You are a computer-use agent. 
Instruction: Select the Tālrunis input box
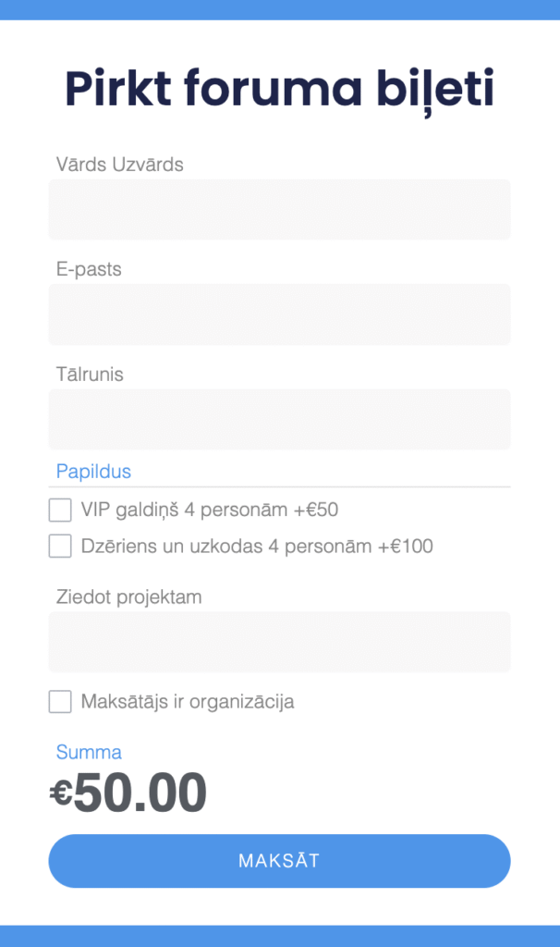click(279, 419)
